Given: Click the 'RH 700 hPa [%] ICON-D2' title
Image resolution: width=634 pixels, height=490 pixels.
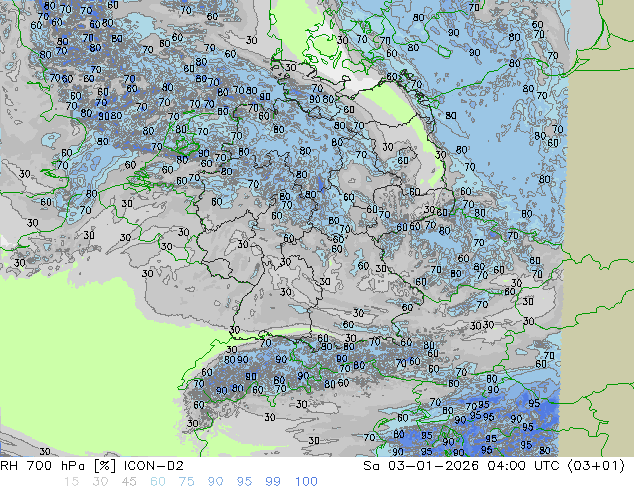Looking at the screenshot, I should pos(92,466).
